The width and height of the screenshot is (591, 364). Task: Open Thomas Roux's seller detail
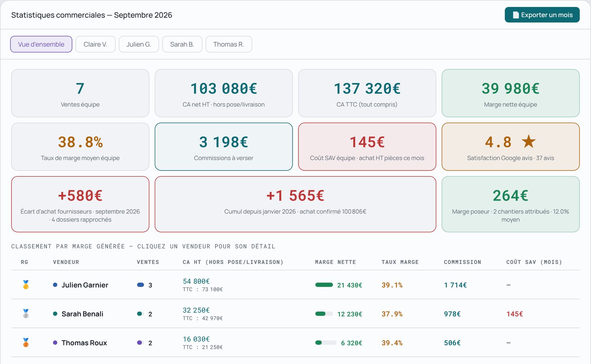click(x=295, y=343)
